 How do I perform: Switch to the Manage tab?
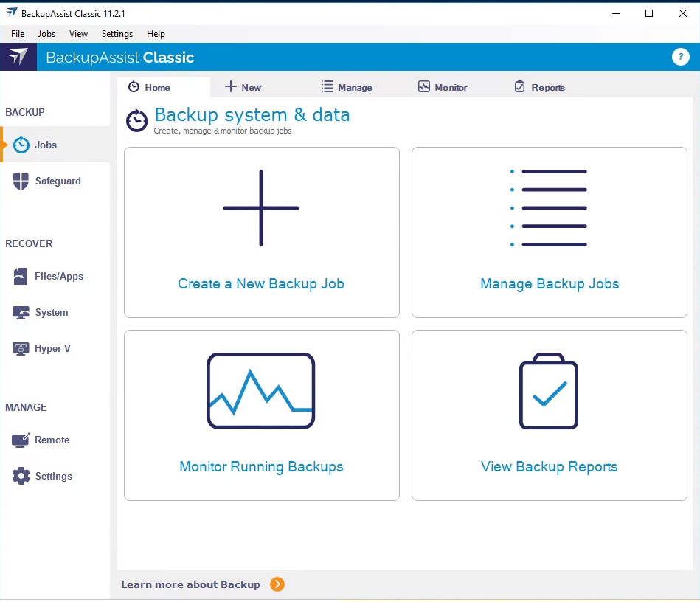click(347, 87)
